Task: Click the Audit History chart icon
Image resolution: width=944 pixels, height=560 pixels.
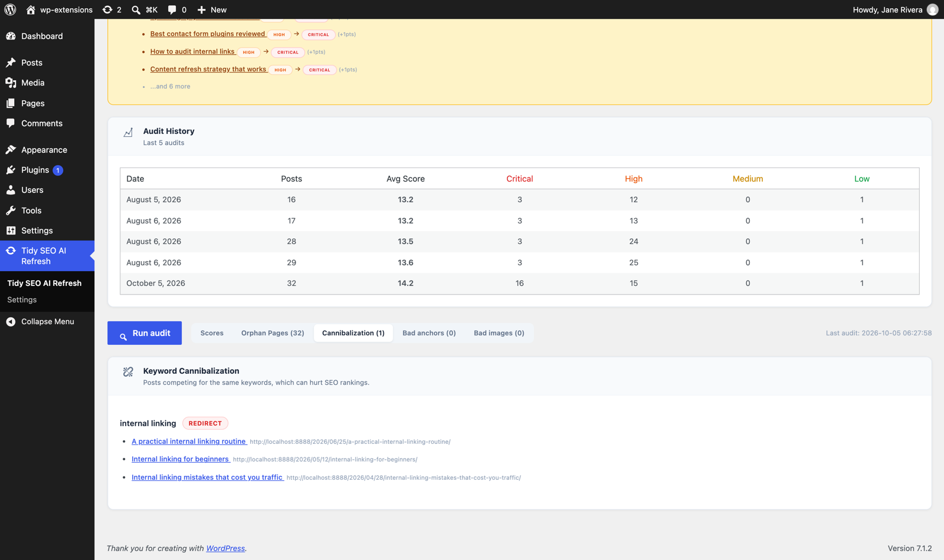Action: pyautogui.click(x=128, y=133)
